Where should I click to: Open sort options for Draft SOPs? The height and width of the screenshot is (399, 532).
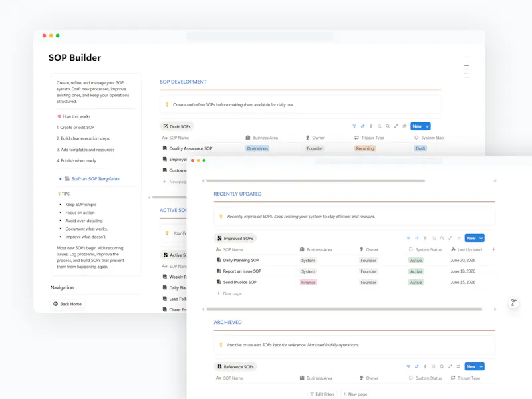[362, 126]
